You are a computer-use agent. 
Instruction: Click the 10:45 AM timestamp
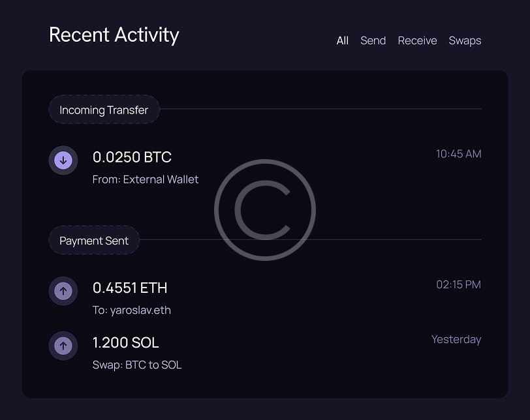point(458,154)
